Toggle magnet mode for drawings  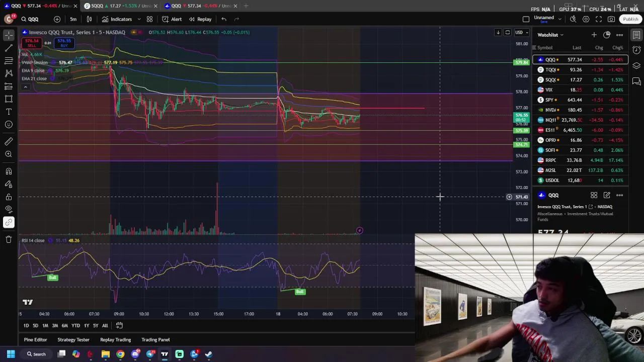pyautogui.click(x=9, y=171)
